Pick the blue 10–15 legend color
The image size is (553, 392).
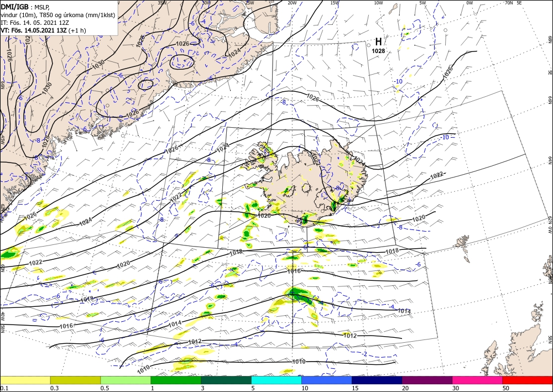tap(327, 380)
